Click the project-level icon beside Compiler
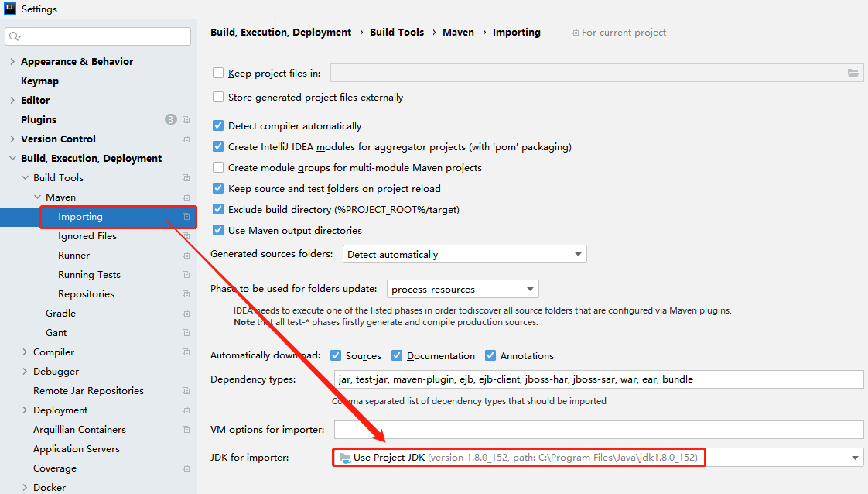This screenshot has height=494, width=868. pyautogui.click(x=186, y=352)
